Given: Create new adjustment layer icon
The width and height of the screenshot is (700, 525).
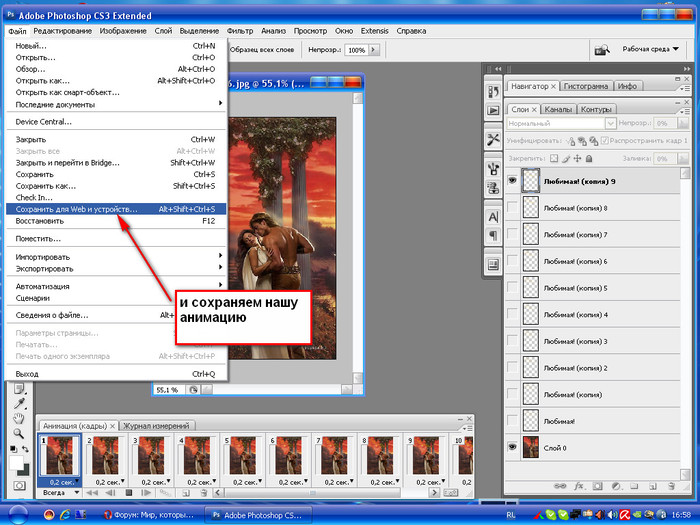Looking at the screenshot, I should [x=617, y=486].
